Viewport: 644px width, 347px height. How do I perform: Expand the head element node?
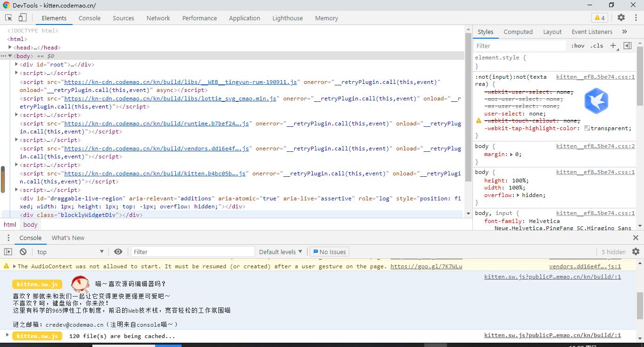pos(10,48)
